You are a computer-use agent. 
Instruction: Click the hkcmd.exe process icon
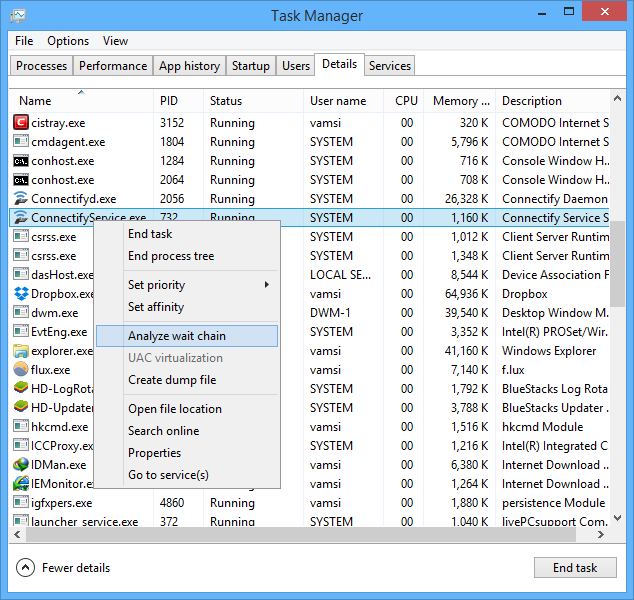(x=21, y=426)
